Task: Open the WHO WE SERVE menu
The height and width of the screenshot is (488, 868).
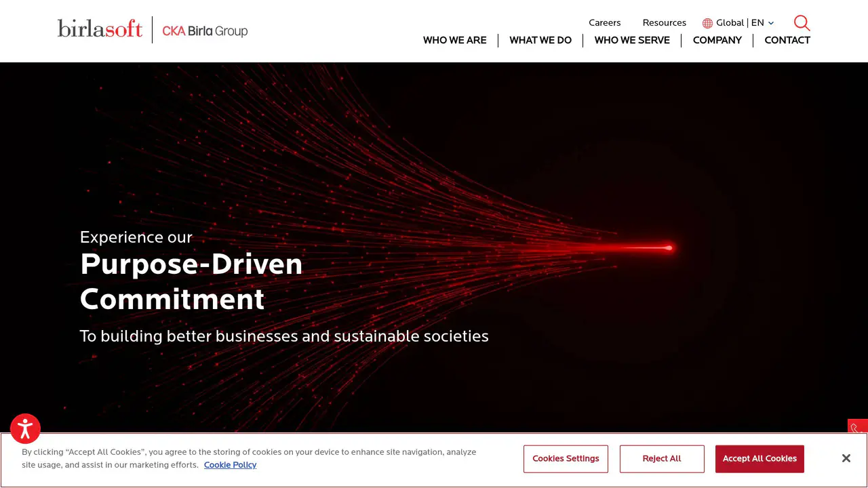Action: [632, 40]
